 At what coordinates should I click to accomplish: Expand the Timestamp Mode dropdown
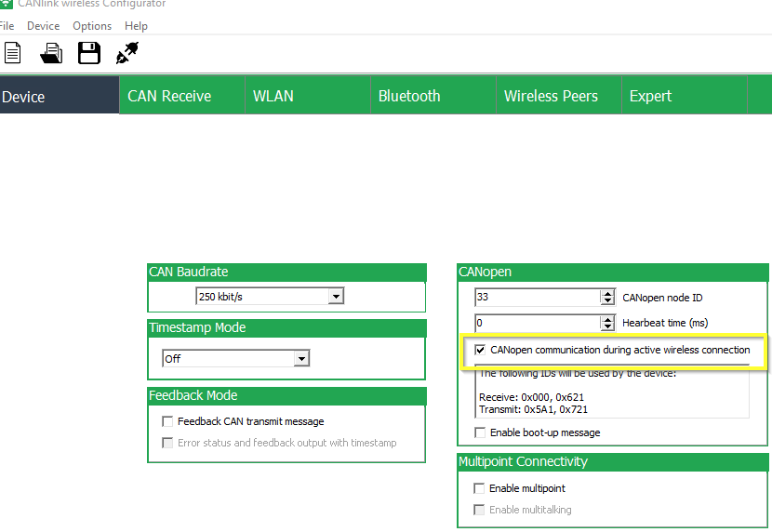(x=301, y=358)
